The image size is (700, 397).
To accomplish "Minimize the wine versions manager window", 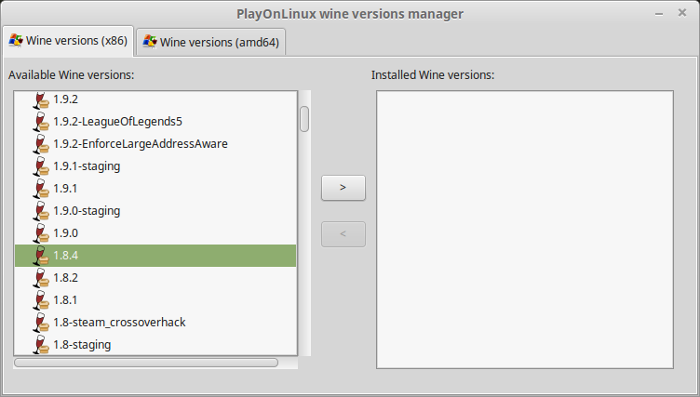I will coord(659,14).
